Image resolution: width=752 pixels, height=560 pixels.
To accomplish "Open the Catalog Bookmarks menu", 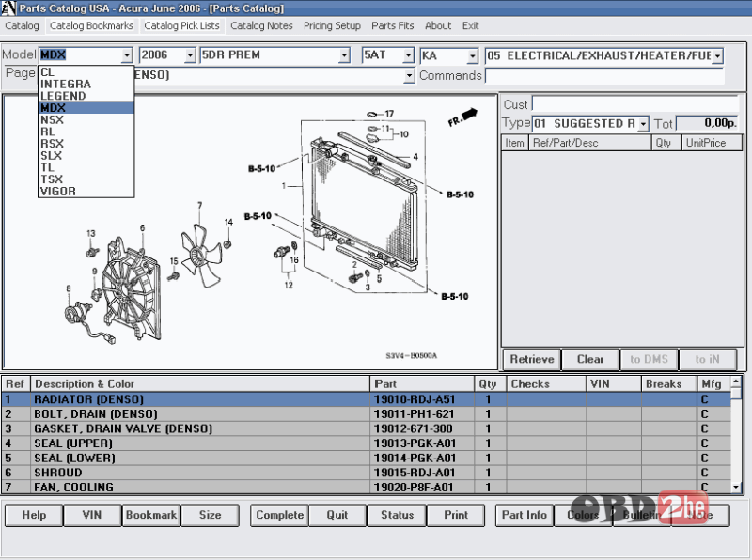I will tap(91, 26).
